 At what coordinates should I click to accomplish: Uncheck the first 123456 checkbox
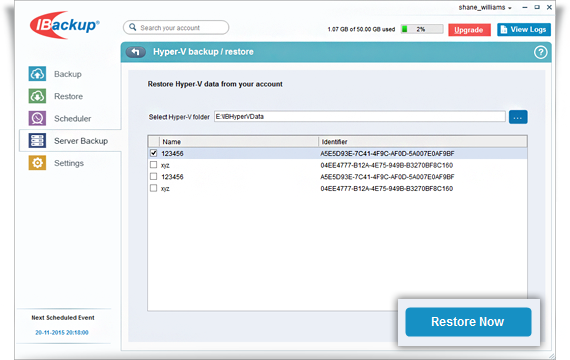153,153
